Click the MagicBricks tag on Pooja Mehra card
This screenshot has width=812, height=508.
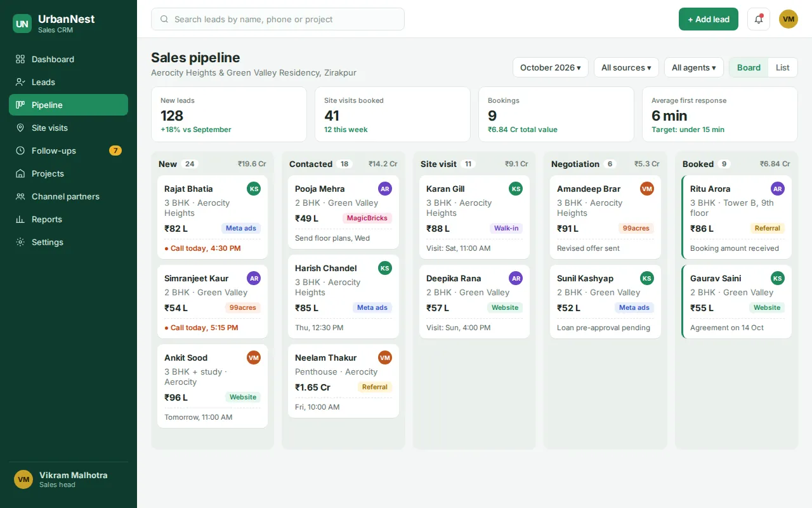(x=367, y=218)
